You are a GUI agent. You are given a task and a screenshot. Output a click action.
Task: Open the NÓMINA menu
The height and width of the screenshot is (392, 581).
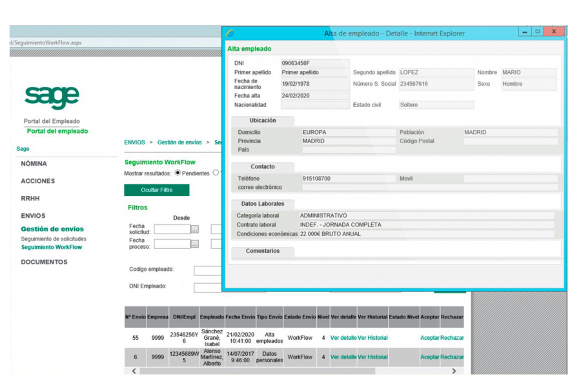[34, 164]
